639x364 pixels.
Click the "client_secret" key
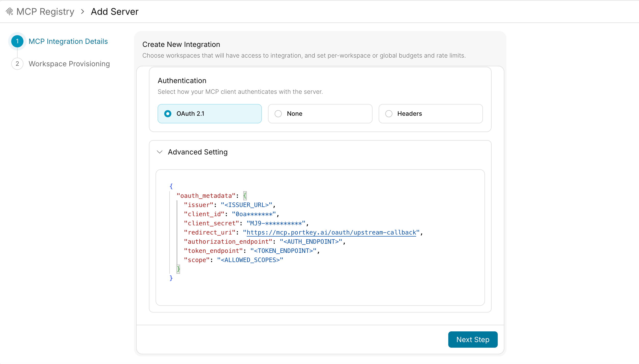pos(211,223)
